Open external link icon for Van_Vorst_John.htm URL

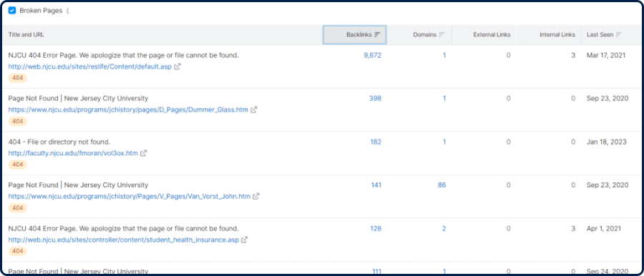pyautogui.click(x=256, y=197)
